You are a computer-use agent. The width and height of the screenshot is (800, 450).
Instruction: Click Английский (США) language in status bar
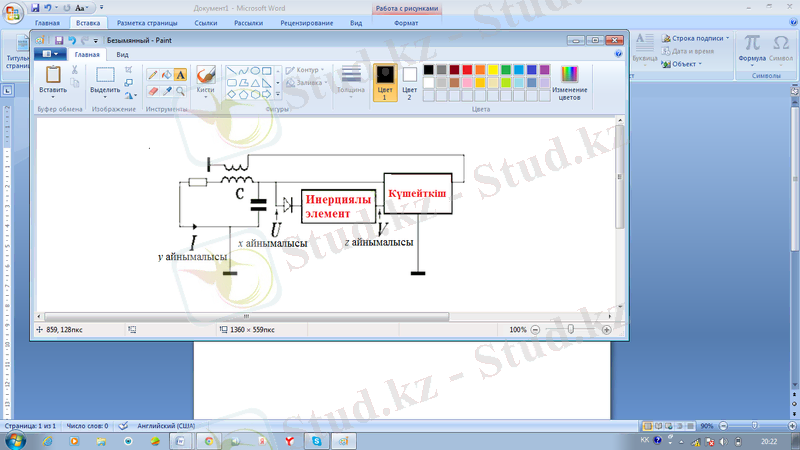tap(166, 426)
